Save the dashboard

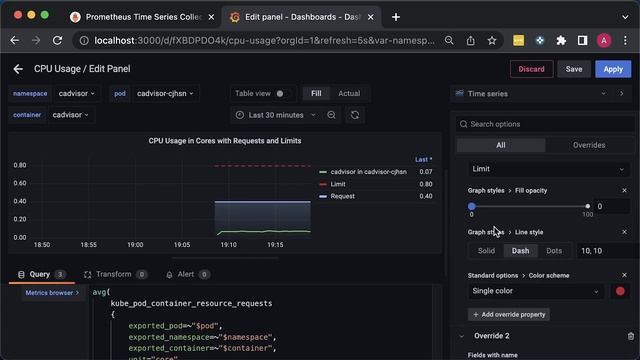[x=574, y=69]
